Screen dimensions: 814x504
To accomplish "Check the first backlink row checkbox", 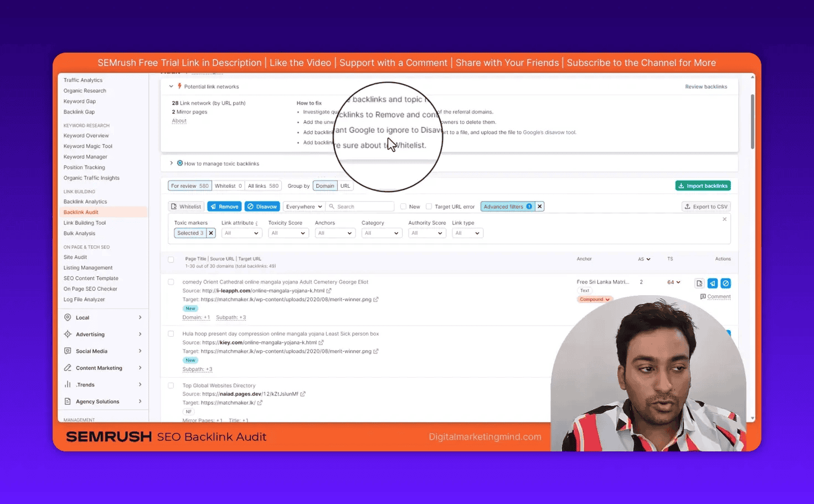I will [x=171, y=282].
